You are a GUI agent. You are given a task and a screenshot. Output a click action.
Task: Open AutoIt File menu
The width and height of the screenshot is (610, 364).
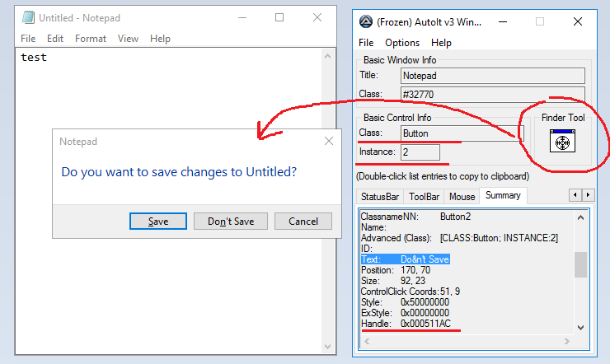pyautogui.click(x=366, y=43)
